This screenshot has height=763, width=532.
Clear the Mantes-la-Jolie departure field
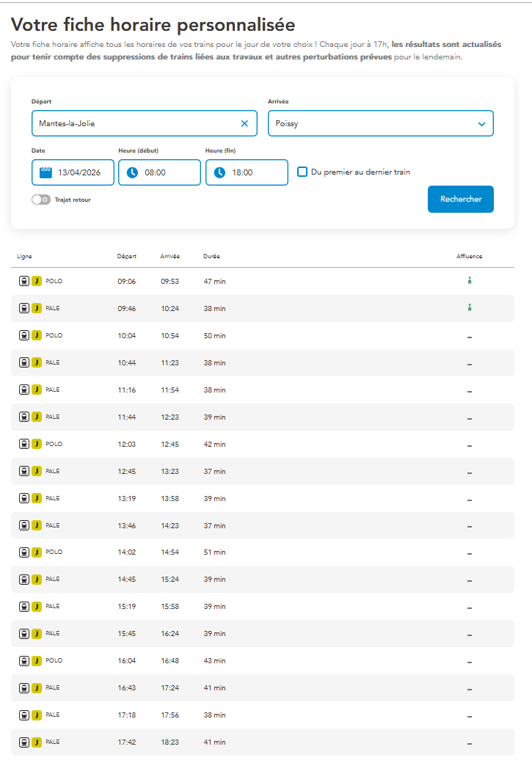pos(244,123)
